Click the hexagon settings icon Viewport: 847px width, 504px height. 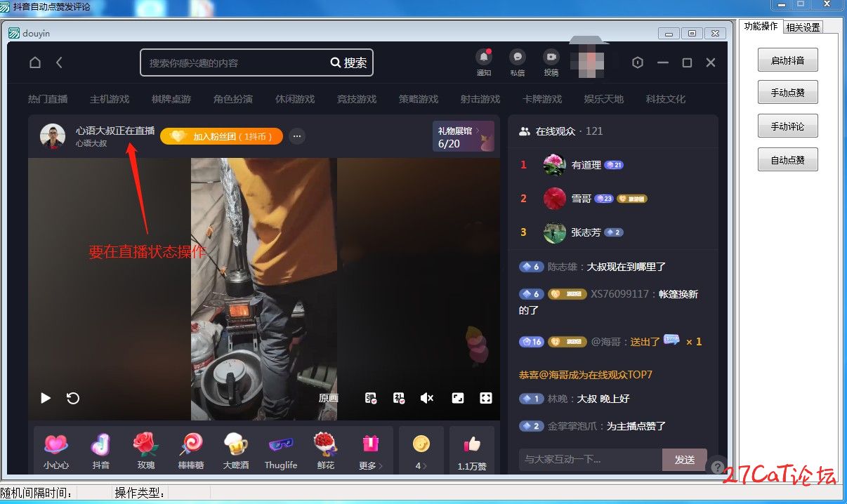coord(638,62)
